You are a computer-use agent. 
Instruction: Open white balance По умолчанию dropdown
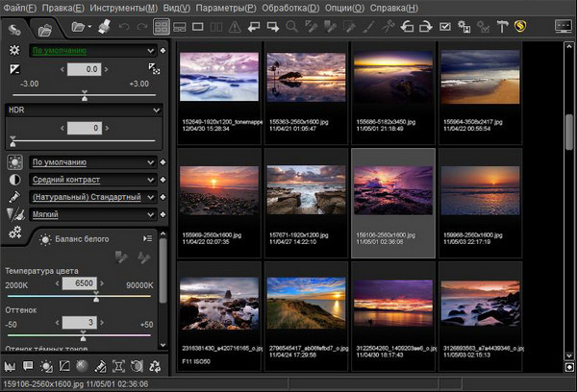(93, 162)
